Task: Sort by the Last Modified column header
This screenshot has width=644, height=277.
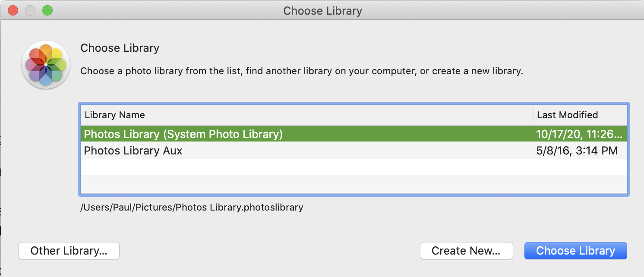Action: pos(567,115)
